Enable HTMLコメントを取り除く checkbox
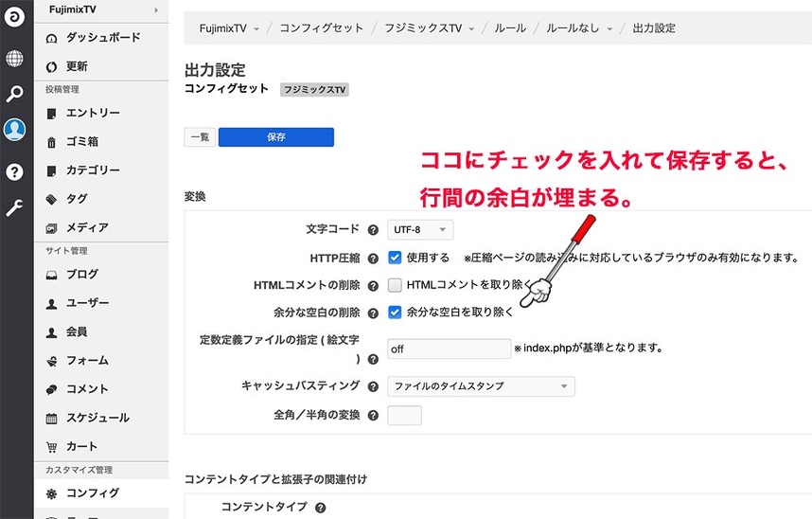The height and width of the screenshot is (519, 812). coord(396,284)
